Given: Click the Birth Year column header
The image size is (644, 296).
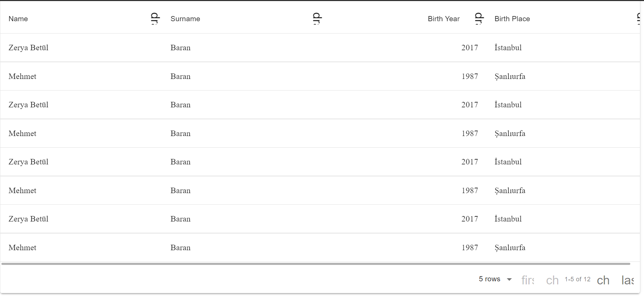Looking at the screenshot, I should click(443, 19).
